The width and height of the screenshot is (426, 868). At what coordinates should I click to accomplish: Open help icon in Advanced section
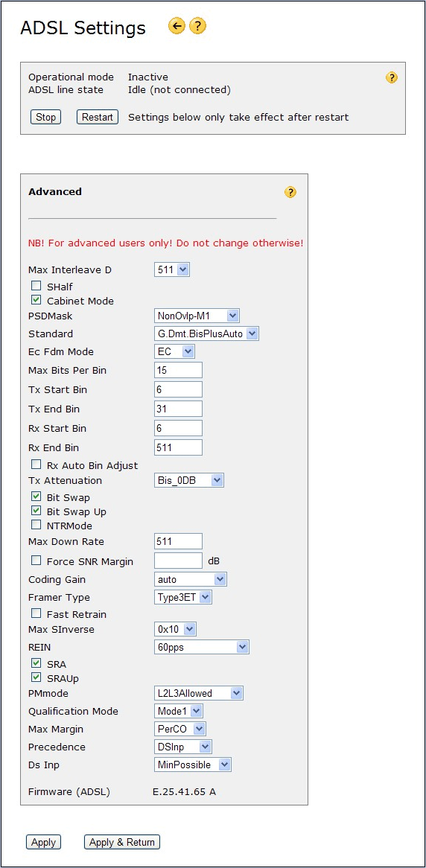[290, 192]
